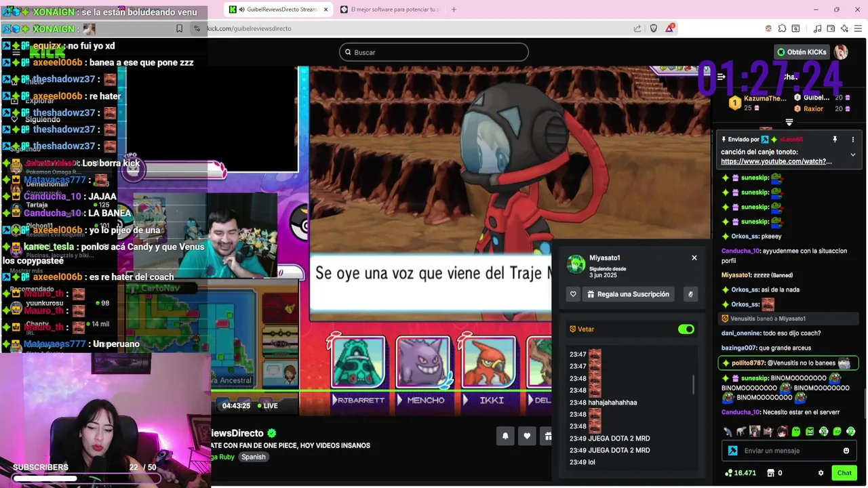This screenshot has width=868, height=488.
Task: Click the user avatar extension icon in toolbar
Action: click(768, 28)
